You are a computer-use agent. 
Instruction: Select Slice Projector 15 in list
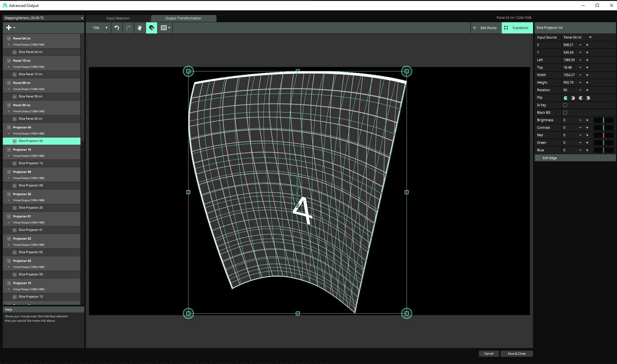pos(31,163)
